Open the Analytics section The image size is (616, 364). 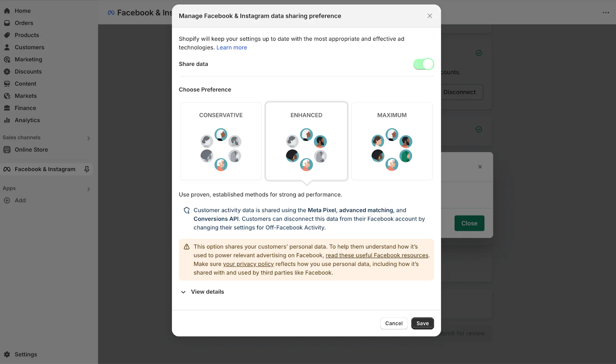(x=27, y=120)
